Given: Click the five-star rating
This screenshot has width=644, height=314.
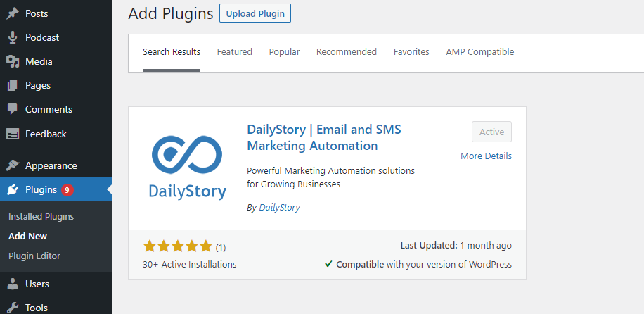Looking at the screenshot, I should [x=177, y=246].
